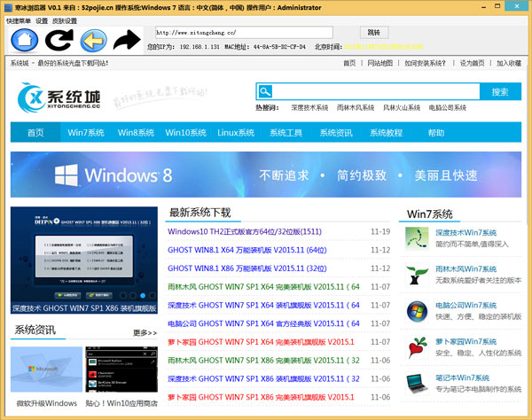Click the 跳转 go button
The height and width of the screenshot is (420, 532).
374,33
